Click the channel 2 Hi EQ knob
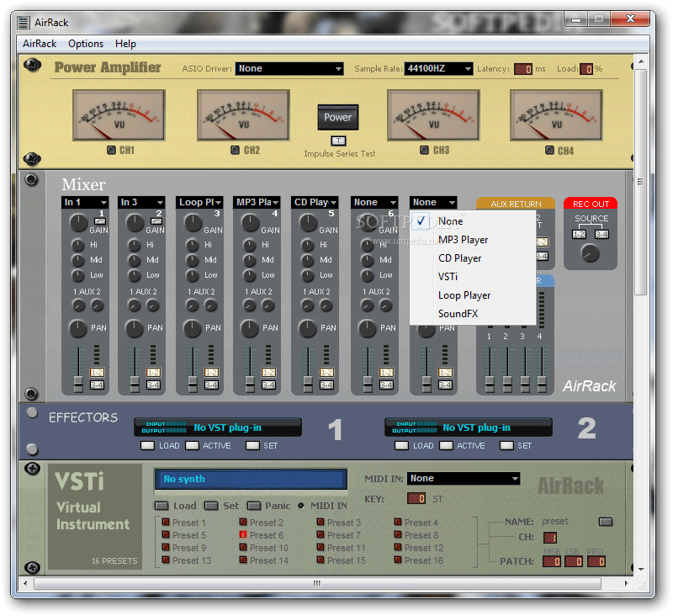The width and height of the screenshot is (673, 616). [x=135, y=245]
